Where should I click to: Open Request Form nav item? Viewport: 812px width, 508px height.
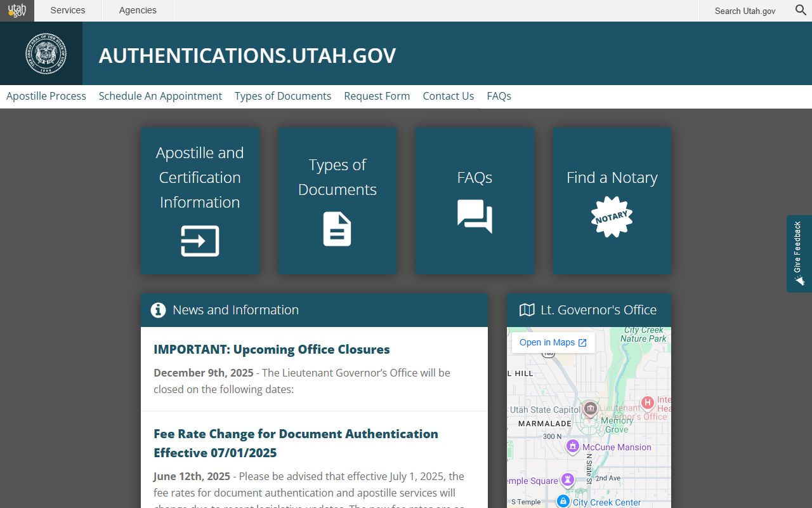coord(377,96)
